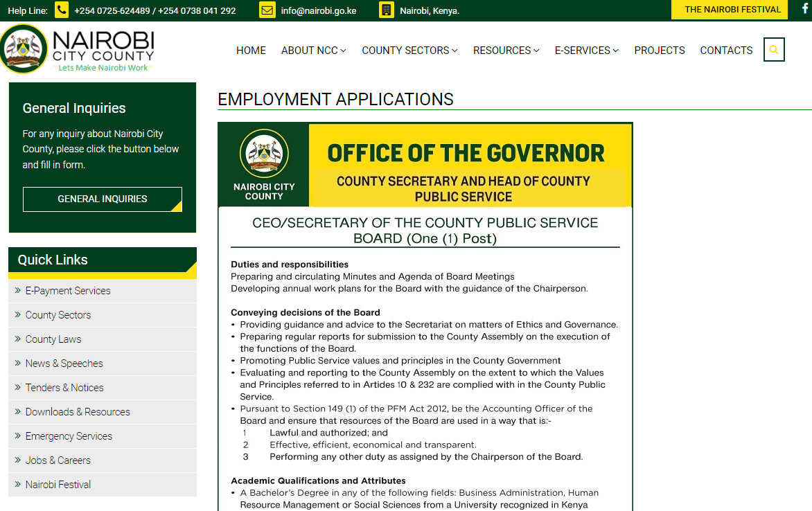Click the chevron beside Emergency Services link

[17, 436]
